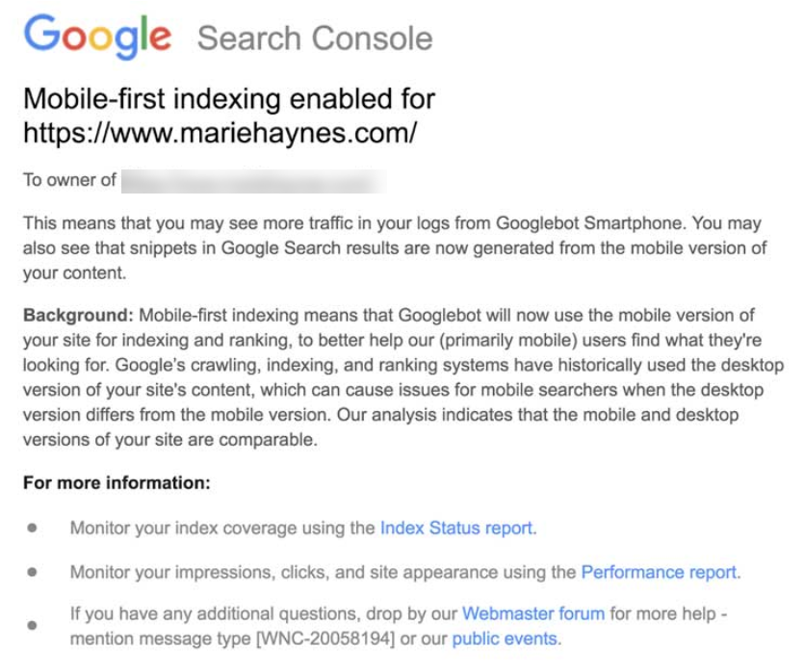Screen dimensions: 804x672
Task: Click the Search Console title text
Action: coord(315,39)
